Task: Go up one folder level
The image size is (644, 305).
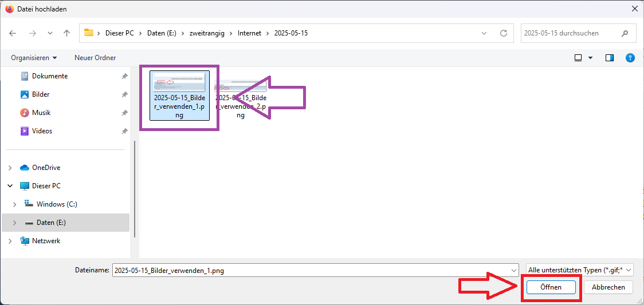Action: pyautogui.click(x=66, y=33)
